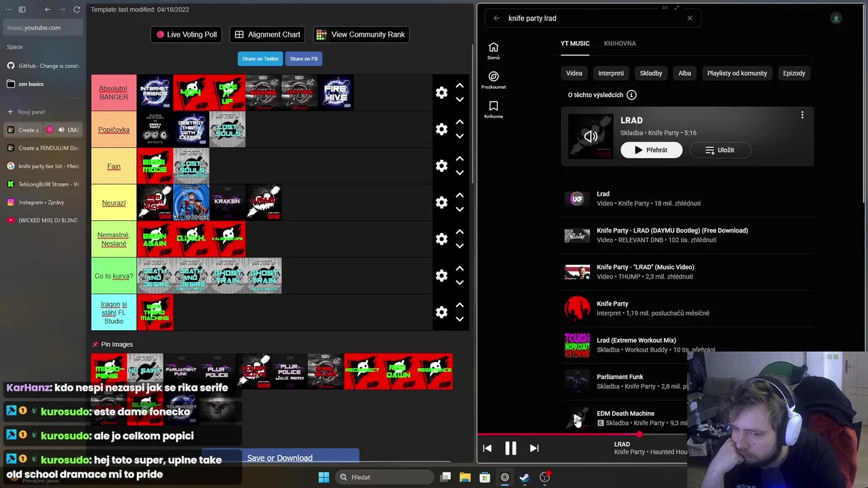This screenshot has height=488, width=868.
Task: Pause the currently playing LRAD track
Action: coord(511,448)
